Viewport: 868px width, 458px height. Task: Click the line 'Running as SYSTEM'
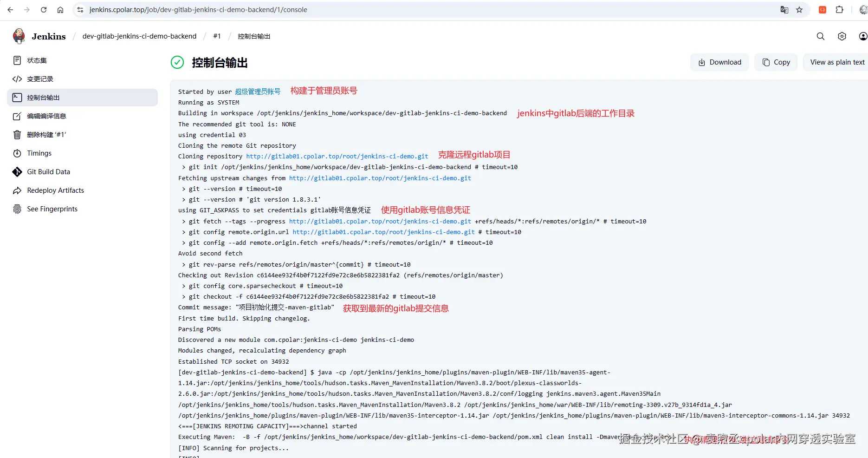209,103
